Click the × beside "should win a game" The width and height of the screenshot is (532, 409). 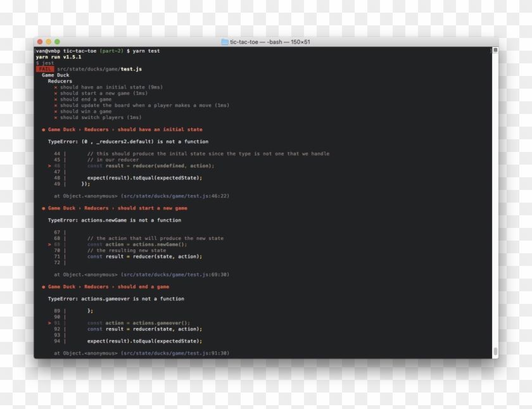(x=56, y=111)
